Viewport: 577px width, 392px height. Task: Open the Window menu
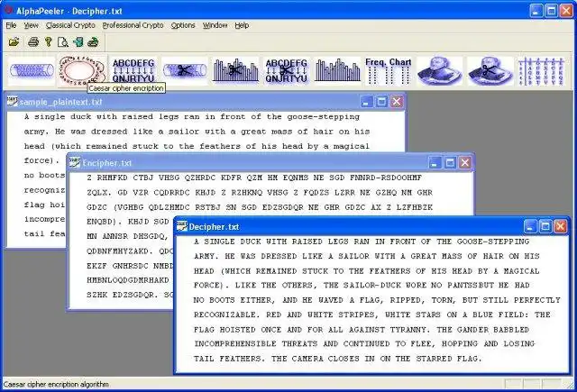coord(215,25)
